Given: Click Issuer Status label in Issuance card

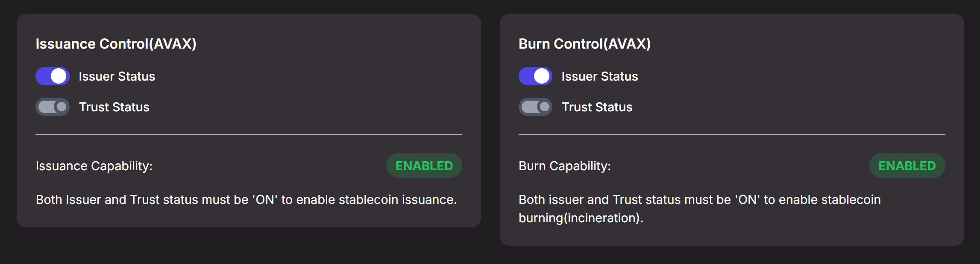Looking at the screenshot, I should [117, 76].
